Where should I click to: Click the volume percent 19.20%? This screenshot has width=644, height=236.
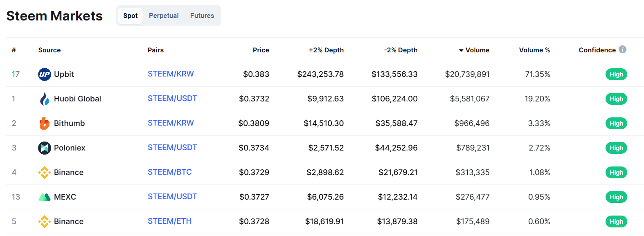tap(537, 99)
